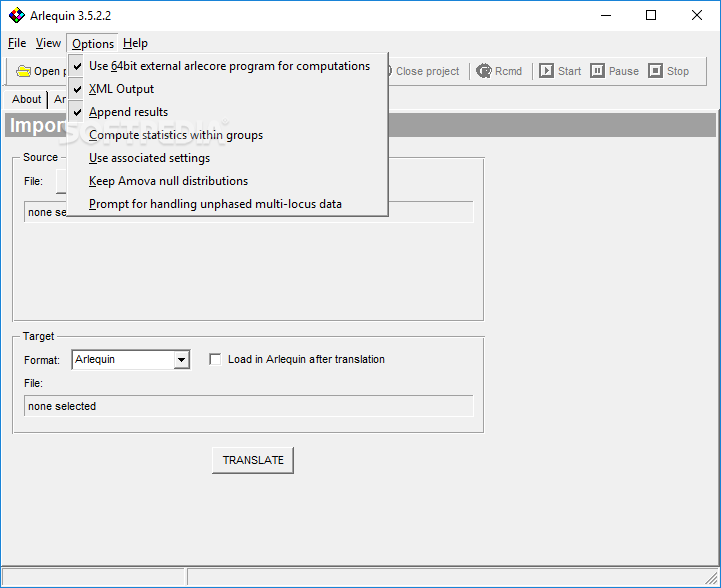Click the window resize grip
721x588 pixels.
712,578
